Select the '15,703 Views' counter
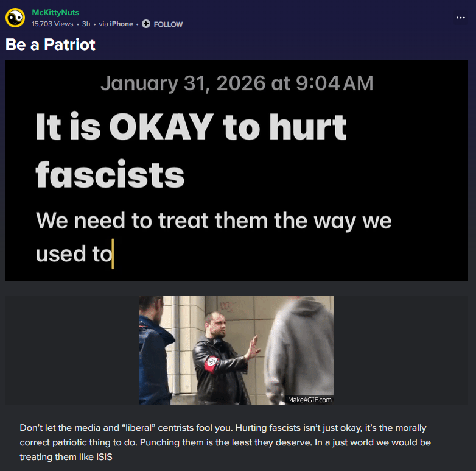Image resolution: width=476 pixels, height=471 pixels. click(x=52, y=24)
